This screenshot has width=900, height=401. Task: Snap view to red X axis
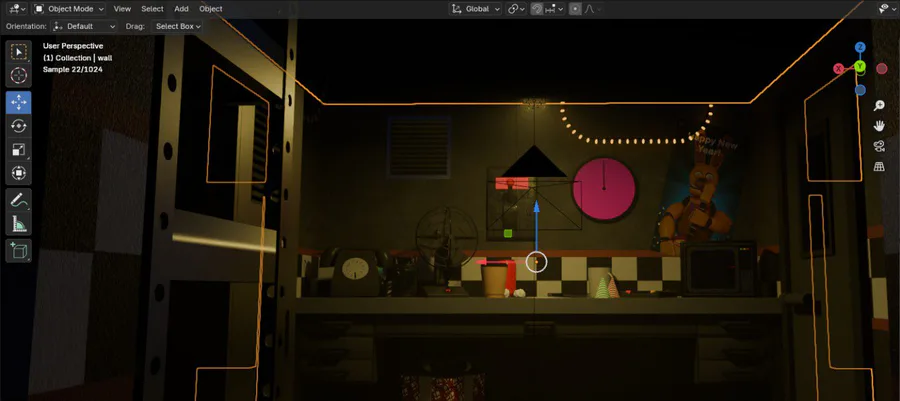pos(839,69)
